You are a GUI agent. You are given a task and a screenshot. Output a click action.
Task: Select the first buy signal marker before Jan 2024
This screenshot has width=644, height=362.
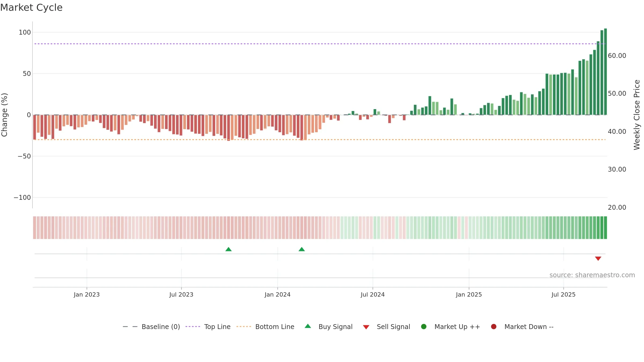click(228, 249)
